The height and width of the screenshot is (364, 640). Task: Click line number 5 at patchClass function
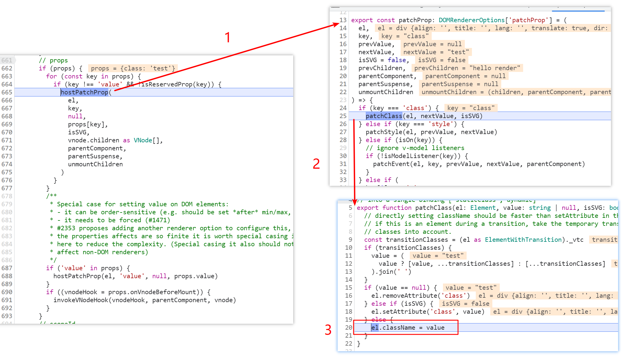point(350,208)
